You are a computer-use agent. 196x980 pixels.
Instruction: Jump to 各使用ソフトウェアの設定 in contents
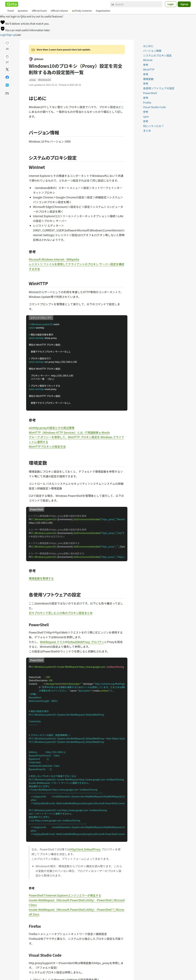coord(159,88)
